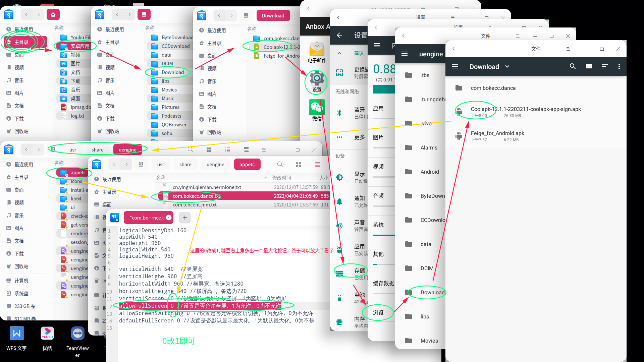Viewport: 644px width, 362px height.
Task: Switch file manager to icon view
Action: point(209,150)
